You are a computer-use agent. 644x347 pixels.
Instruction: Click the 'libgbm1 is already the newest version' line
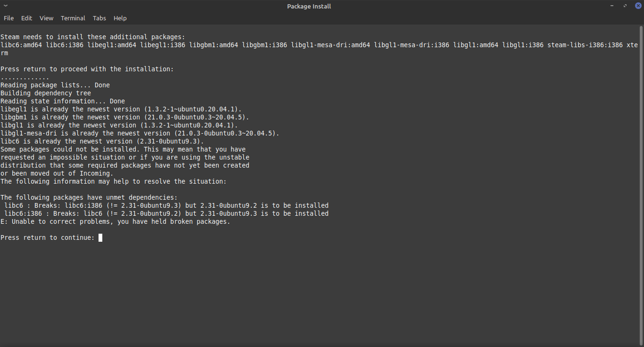125,117
